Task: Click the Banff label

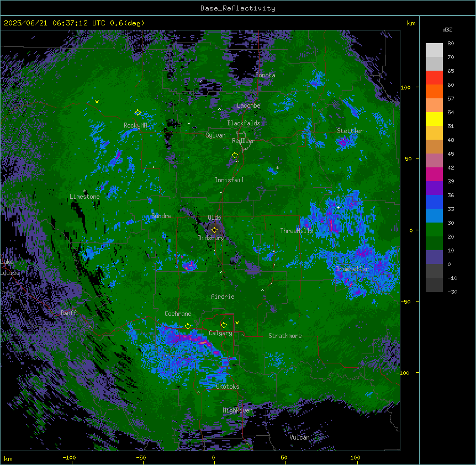Action: [68, 313]
